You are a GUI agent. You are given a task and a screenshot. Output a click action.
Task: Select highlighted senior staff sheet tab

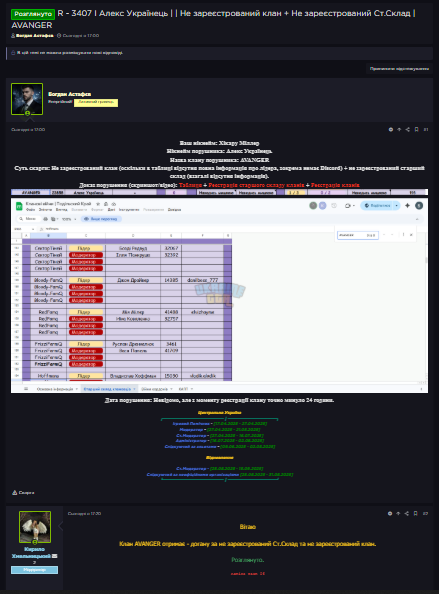pyautogui.click(x=109, y=389)
